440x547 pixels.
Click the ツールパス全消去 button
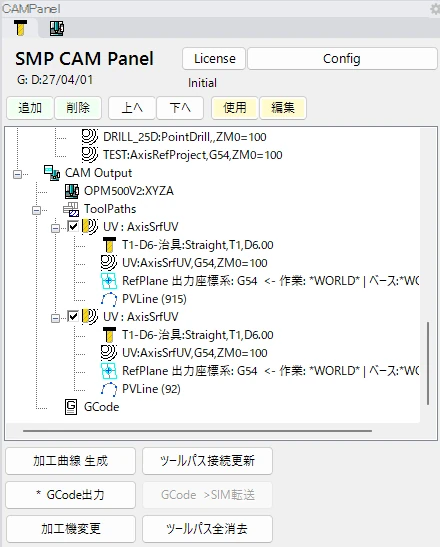[207, 529]
